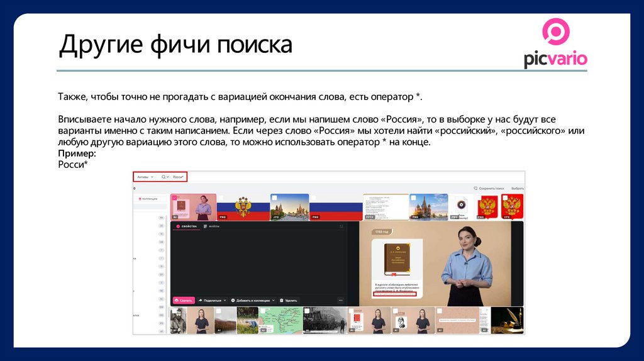
Task: Open the search magnifier options dropdown
Action: 165,177
